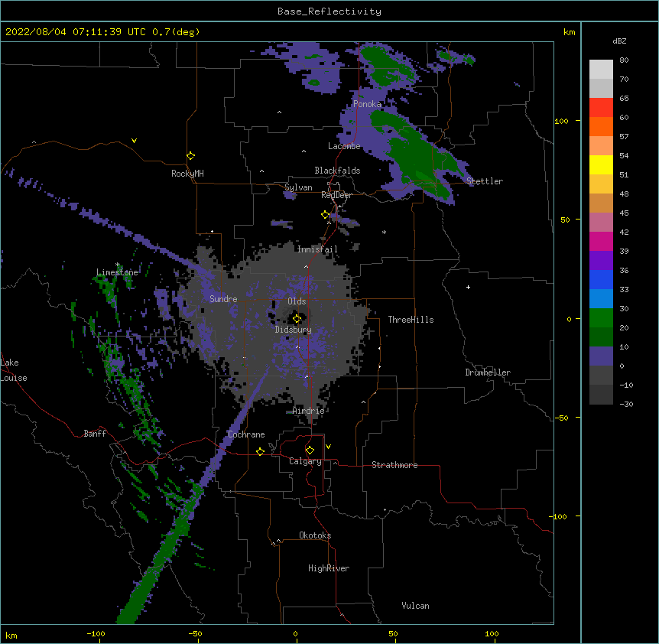The image size is (659, 644).
Task: Pick the yellow 54-51 dBZ legend swatch
Action: [601, 164]
